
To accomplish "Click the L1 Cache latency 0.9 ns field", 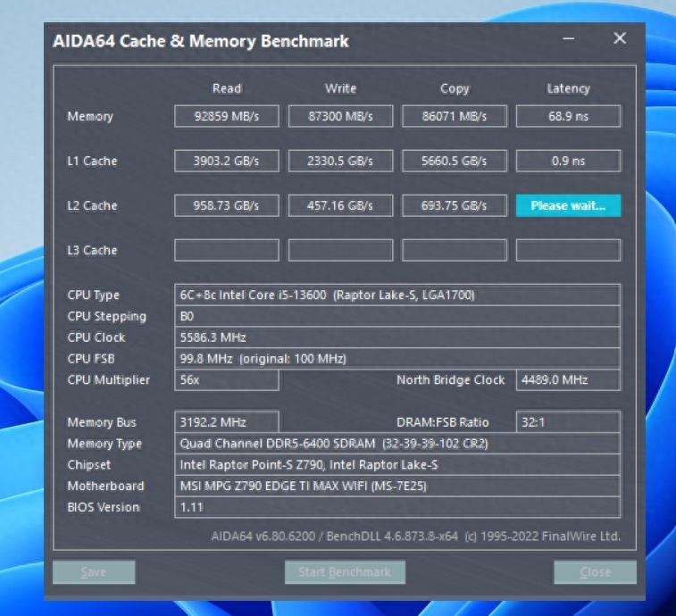I will (x=568, y=161).
